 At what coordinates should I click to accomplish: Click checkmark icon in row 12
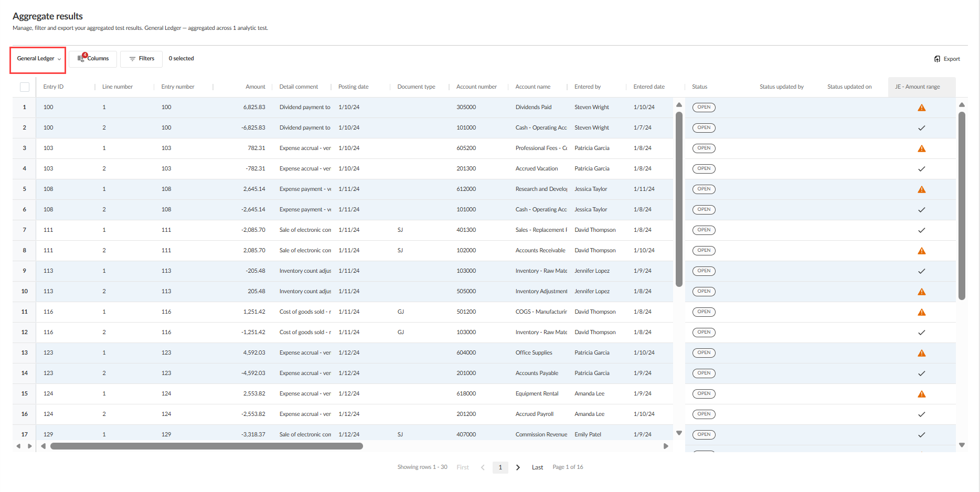tap(921, 333)
